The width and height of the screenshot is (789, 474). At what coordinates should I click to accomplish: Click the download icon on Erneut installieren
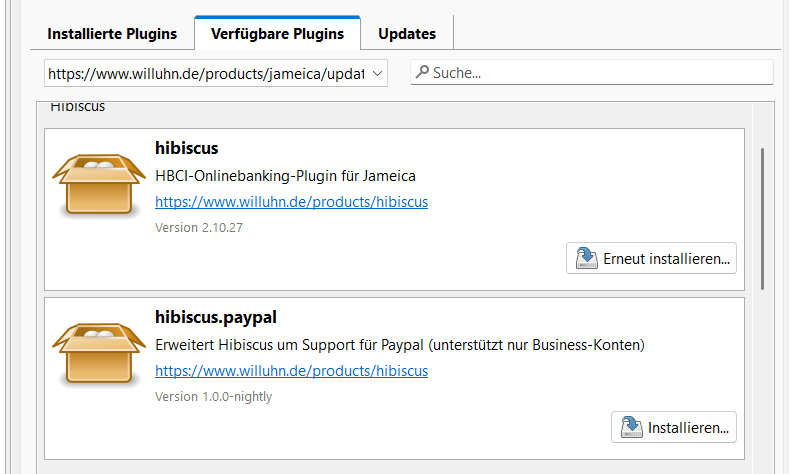click(586, 259)
